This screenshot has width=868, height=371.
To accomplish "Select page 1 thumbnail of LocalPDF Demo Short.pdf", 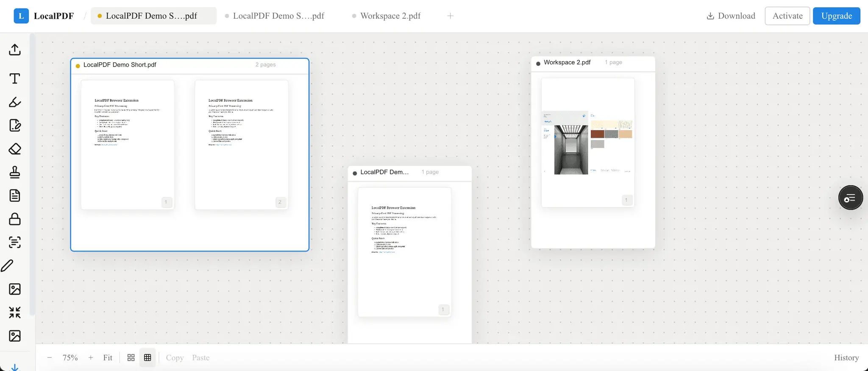I will point(128,145).
